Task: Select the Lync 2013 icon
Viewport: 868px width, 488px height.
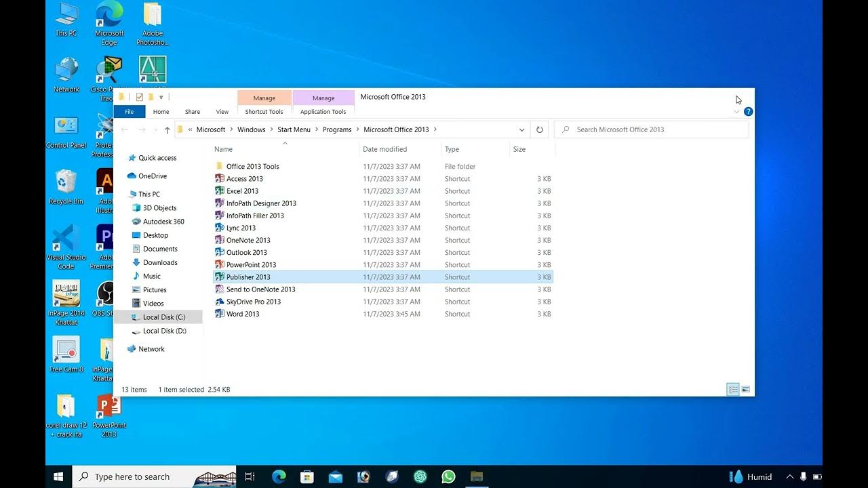Action: (219, 228)
